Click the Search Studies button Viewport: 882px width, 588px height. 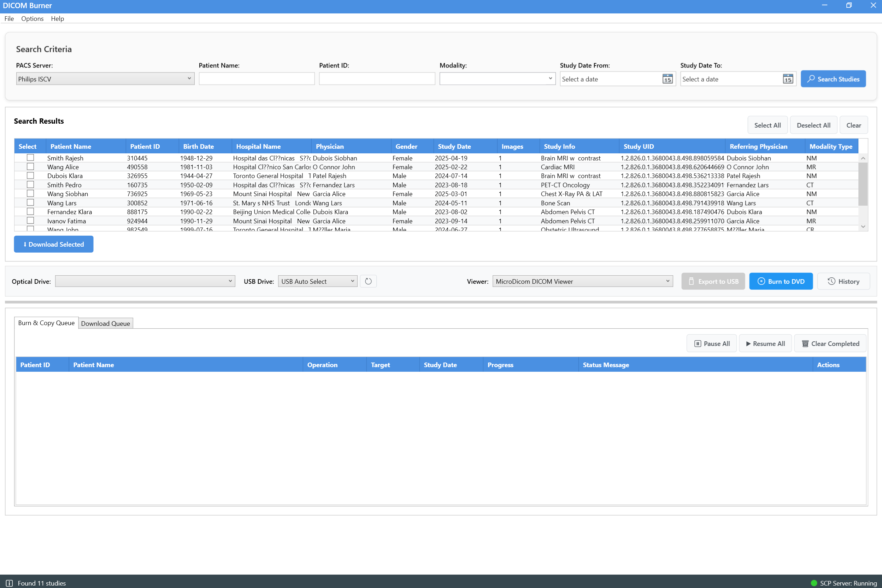pos(833,79)
